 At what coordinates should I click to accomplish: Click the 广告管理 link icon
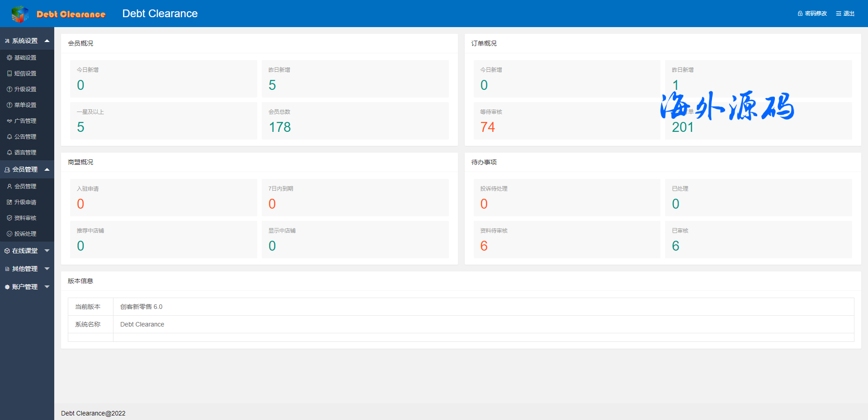9,121
